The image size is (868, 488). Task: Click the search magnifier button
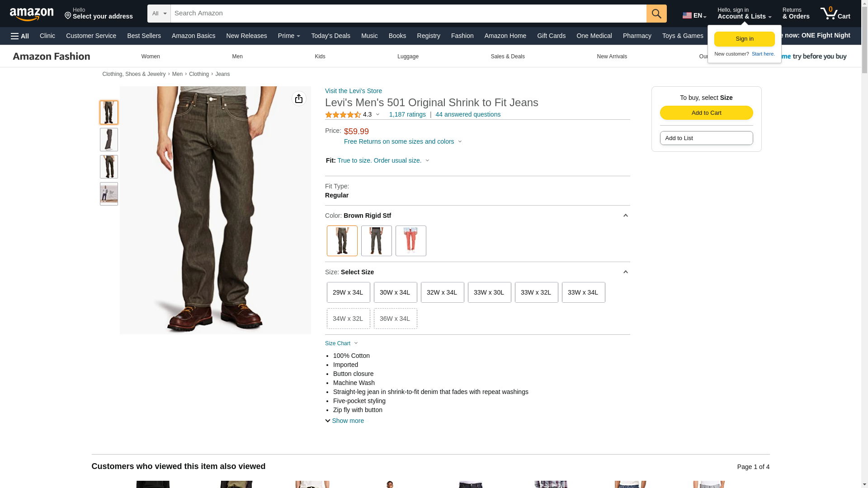tap(656, 14)
